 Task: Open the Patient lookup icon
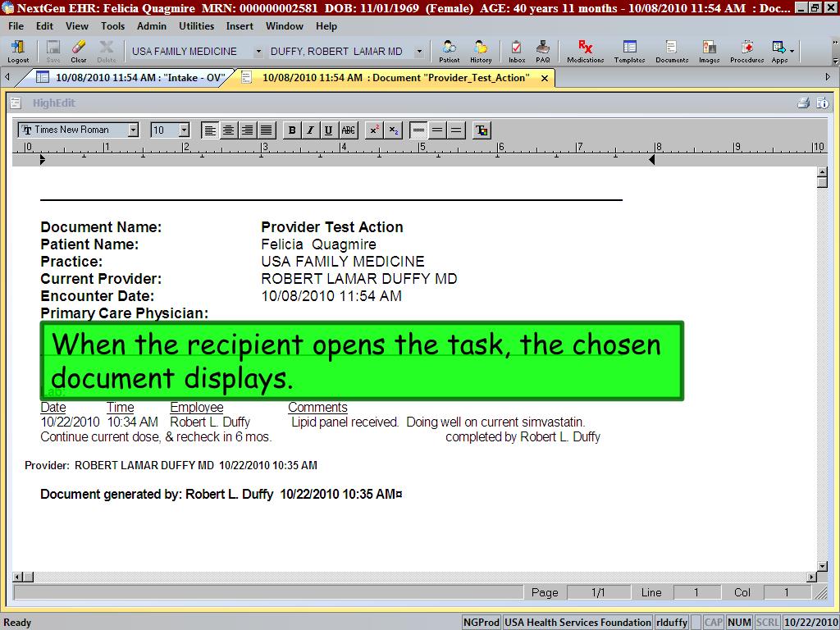tap(449, 52)
